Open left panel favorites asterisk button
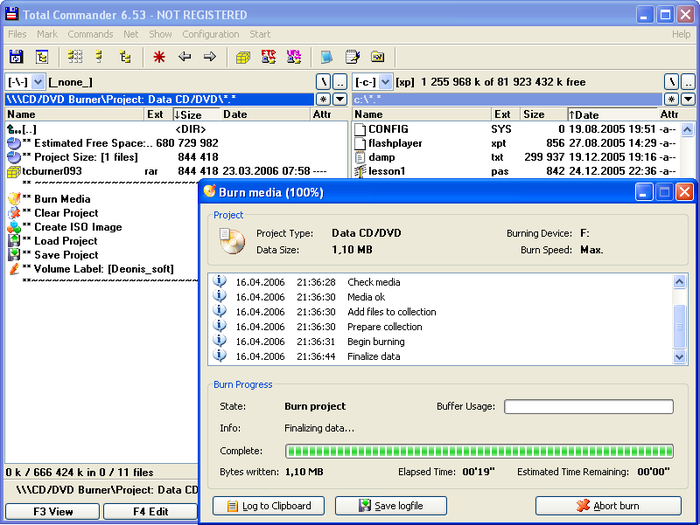The width and height of the screenshot is (700, 525). 323,99
